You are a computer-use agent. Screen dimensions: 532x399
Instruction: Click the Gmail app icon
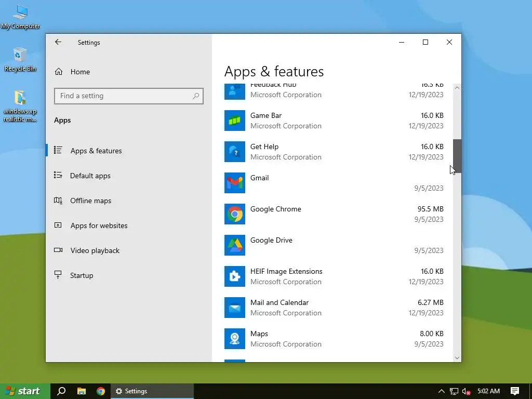pyautogui.click(x=234, y=183)
